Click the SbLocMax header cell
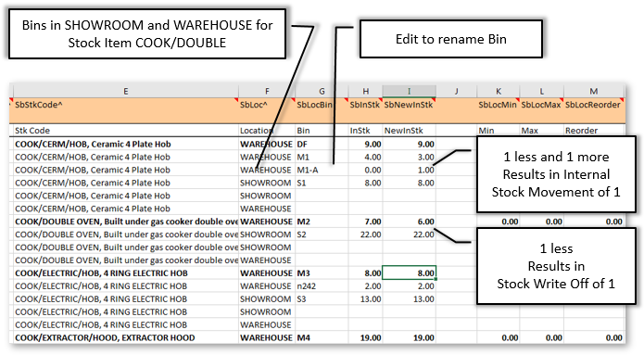The image size is (644, 355). [x=542, y=110]
